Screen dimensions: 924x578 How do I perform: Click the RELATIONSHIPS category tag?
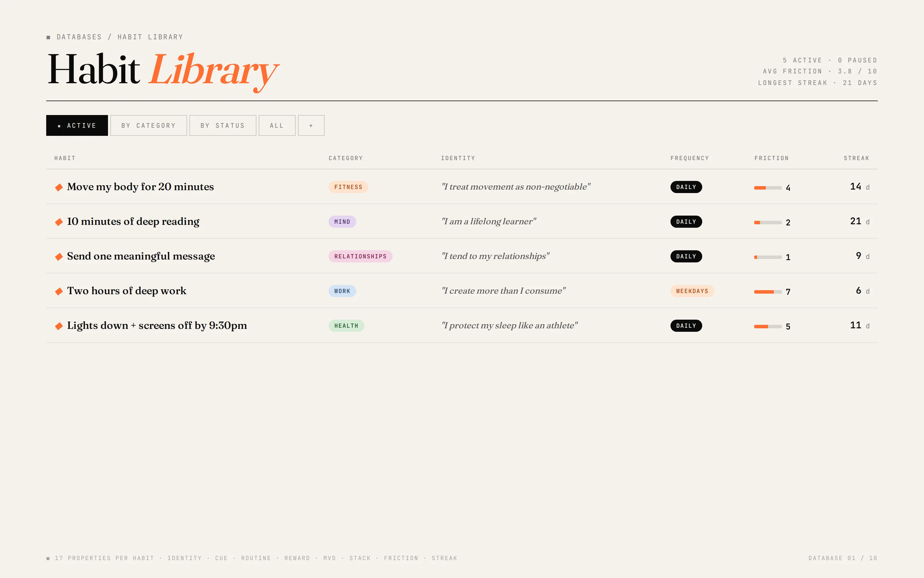(x=360, y=256)
